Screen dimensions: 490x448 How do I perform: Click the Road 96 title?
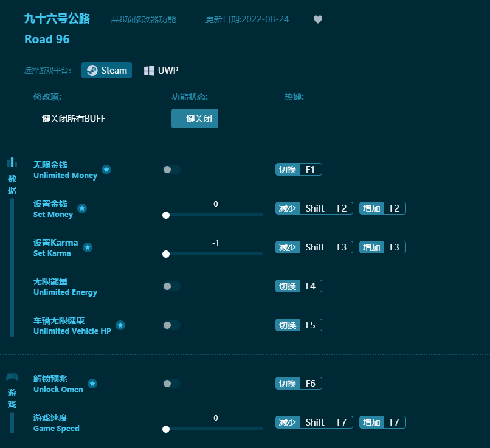tap(47, 39)
